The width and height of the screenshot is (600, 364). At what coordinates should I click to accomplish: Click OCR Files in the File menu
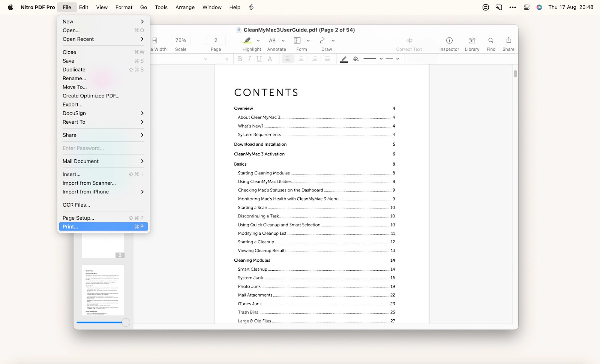point(76,205)
